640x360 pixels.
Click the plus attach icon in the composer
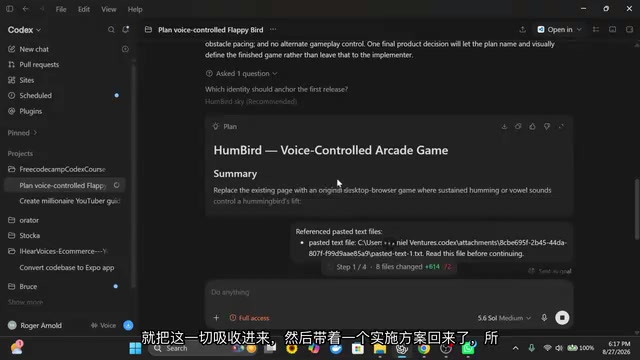(x=216, y=318)
